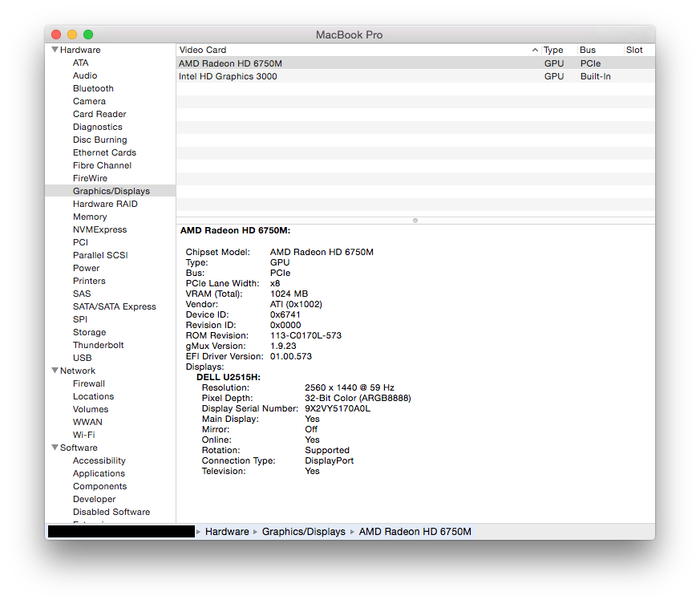
Task: Select Parallel SCSI entry
Action: click(x=100, y=255)
